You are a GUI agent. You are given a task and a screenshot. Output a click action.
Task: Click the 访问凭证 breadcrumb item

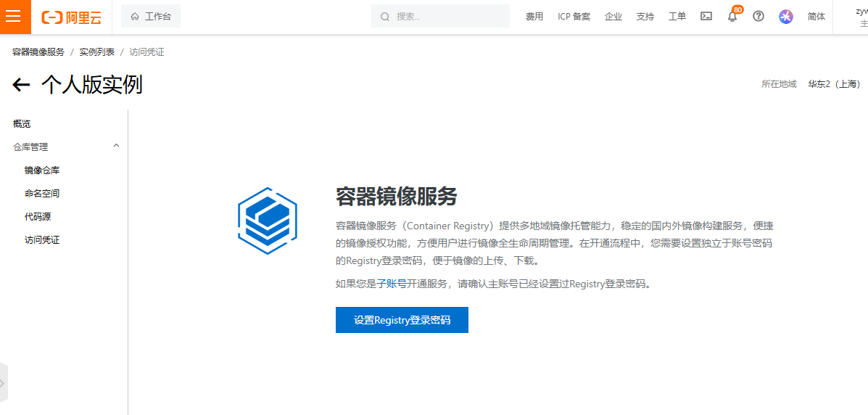click(x=146, y=52)
